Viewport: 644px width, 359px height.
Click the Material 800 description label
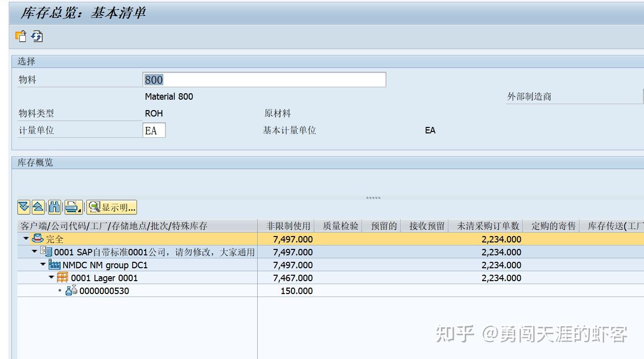pyautogui.click(x=168, y=96)
